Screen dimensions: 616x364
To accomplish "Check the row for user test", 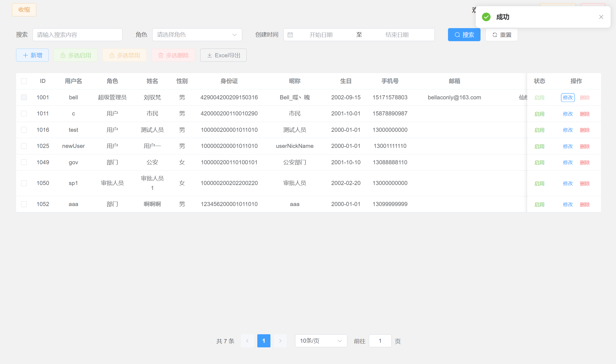I will [24, 130].
